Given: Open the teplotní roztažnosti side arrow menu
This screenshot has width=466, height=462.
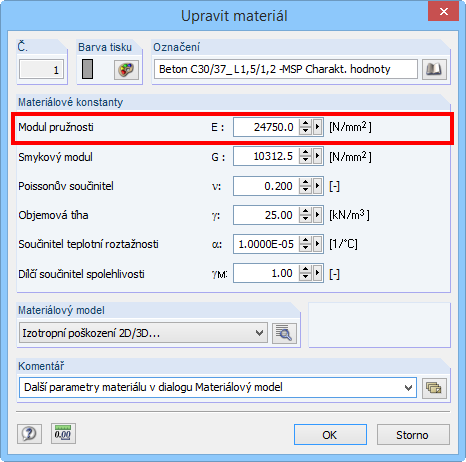Looking at the screenshot, I should [317, 244].
